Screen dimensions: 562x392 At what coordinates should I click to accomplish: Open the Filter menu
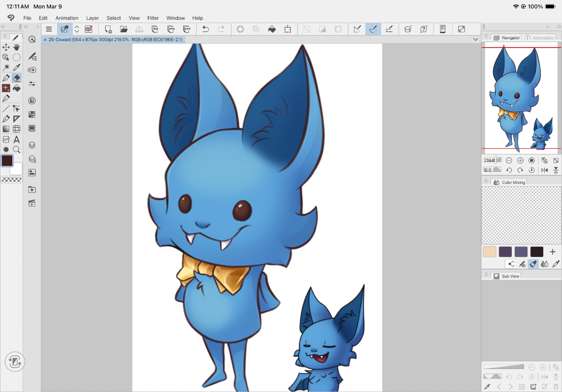[x=153, y=18]
